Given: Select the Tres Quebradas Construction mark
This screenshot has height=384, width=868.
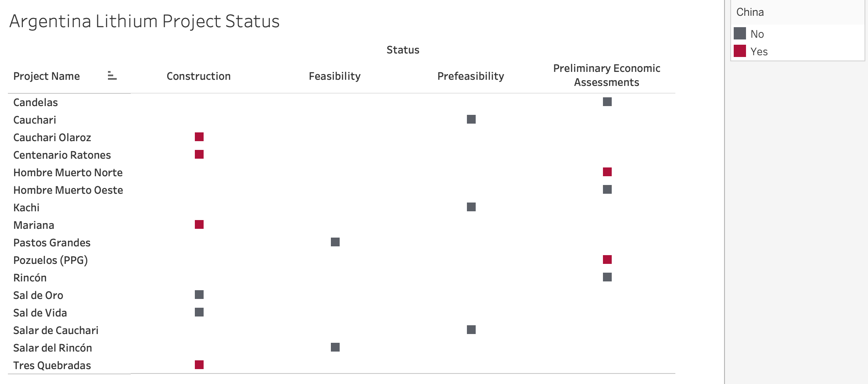Looking at the screenshot, I should [199, 365].
